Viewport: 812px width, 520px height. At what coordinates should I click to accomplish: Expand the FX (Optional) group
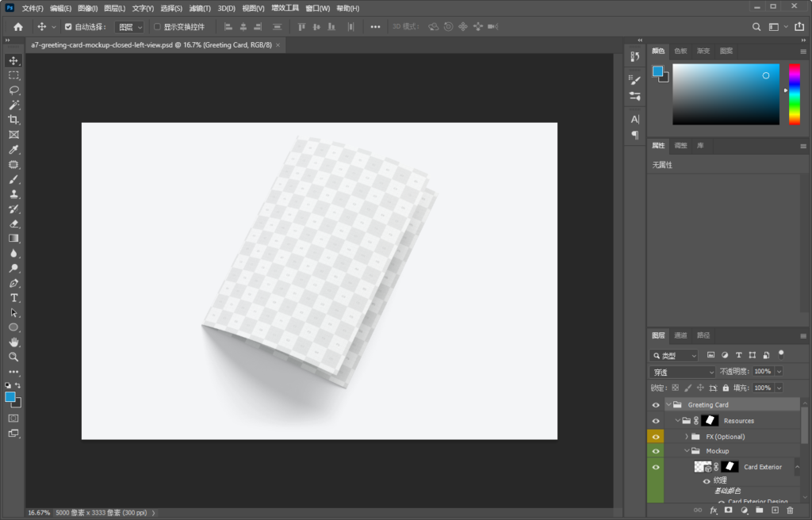[687, 437]
